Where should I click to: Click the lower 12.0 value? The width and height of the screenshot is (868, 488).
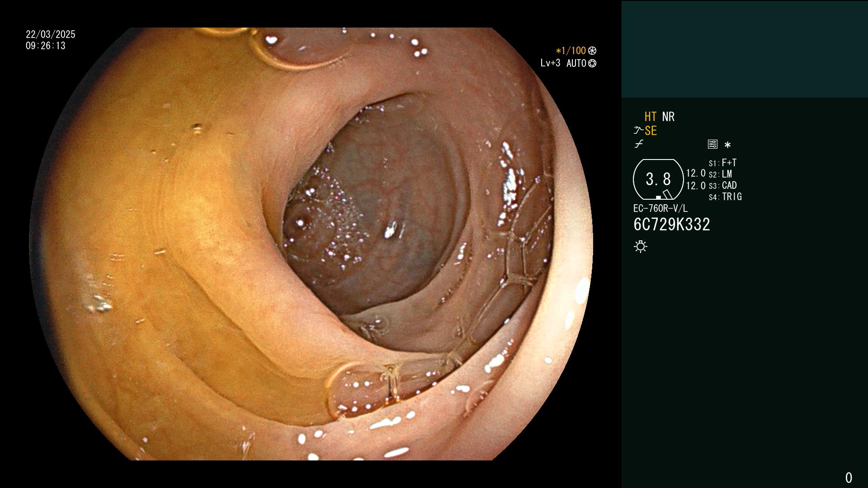coord(696,186)
